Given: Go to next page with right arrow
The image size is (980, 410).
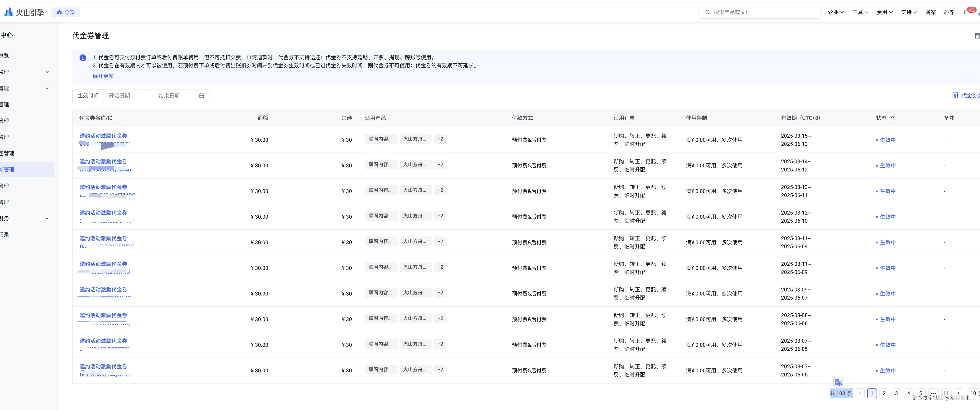Looking at the screenshot, I should [958, 393].
